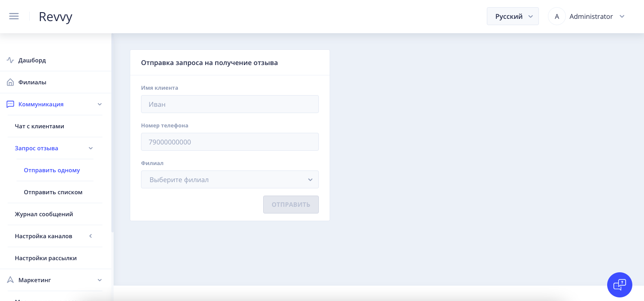Toggle the hamburger sidebar menu icon
Screen dimensions: 644x301
click(14, 16)
